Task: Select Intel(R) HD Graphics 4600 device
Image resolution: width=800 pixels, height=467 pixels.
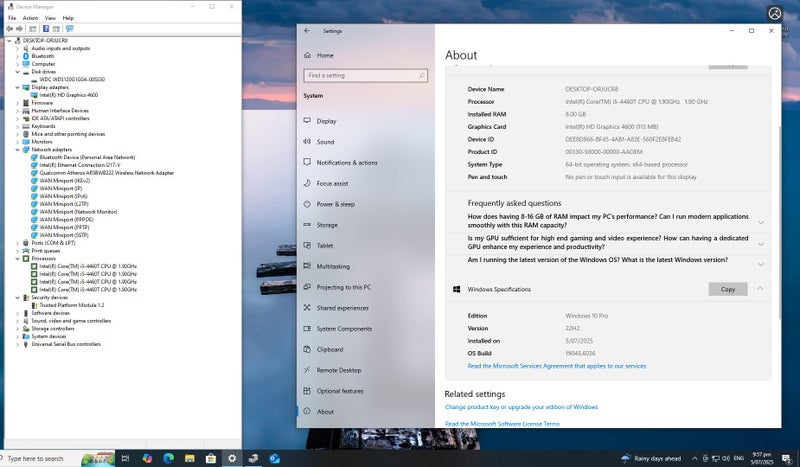Action: tap(68, 95)
